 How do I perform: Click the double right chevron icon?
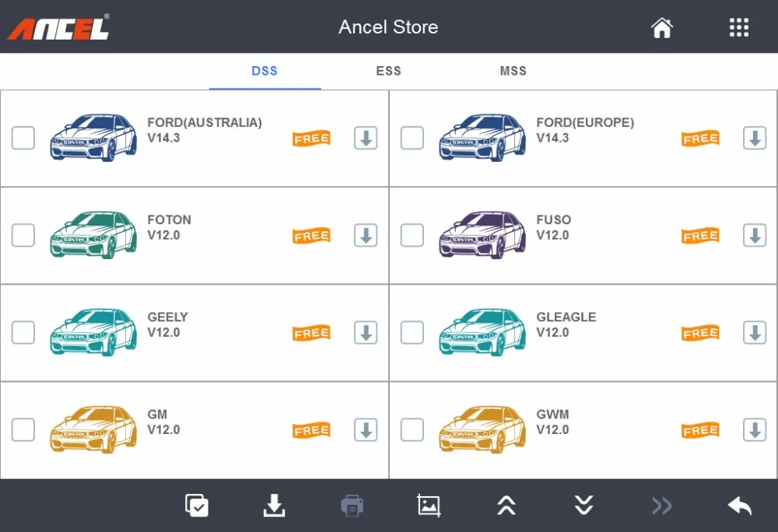pyautogui.click(x=662, y=506)
